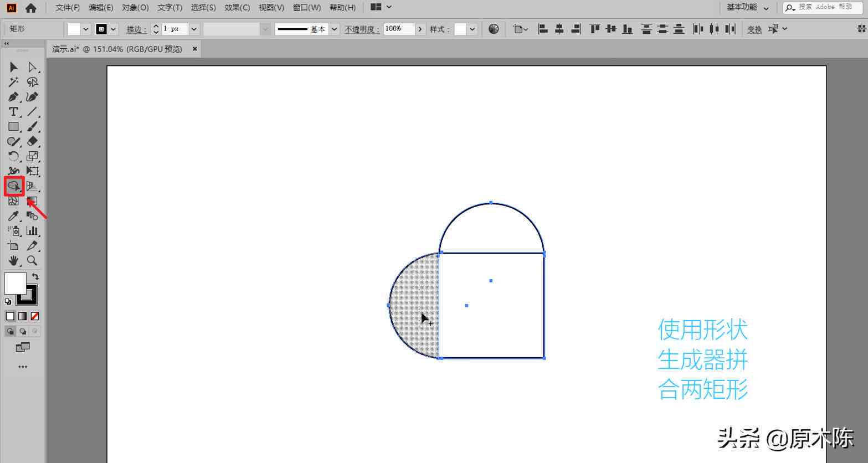Select the Pen tool
The image size is (868, 463).
[14, 97]
